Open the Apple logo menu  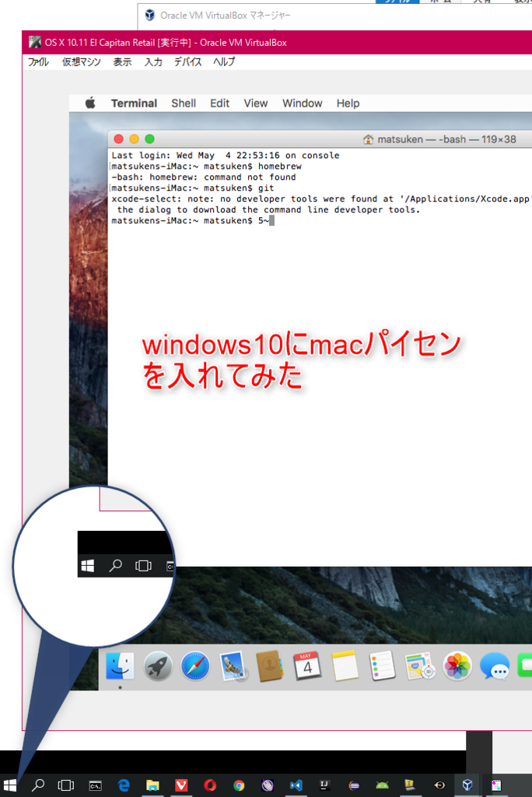[90, 104]
